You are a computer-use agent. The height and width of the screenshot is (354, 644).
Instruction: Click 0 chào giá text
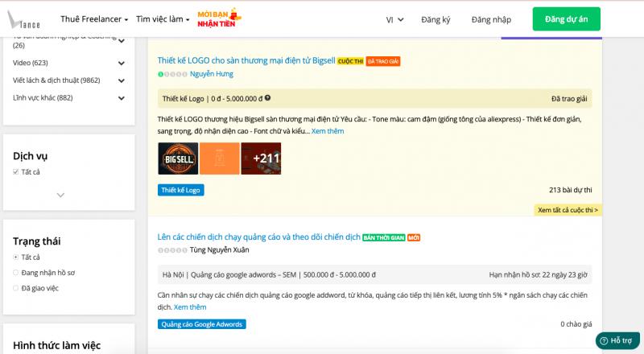[x=576, y=324]
